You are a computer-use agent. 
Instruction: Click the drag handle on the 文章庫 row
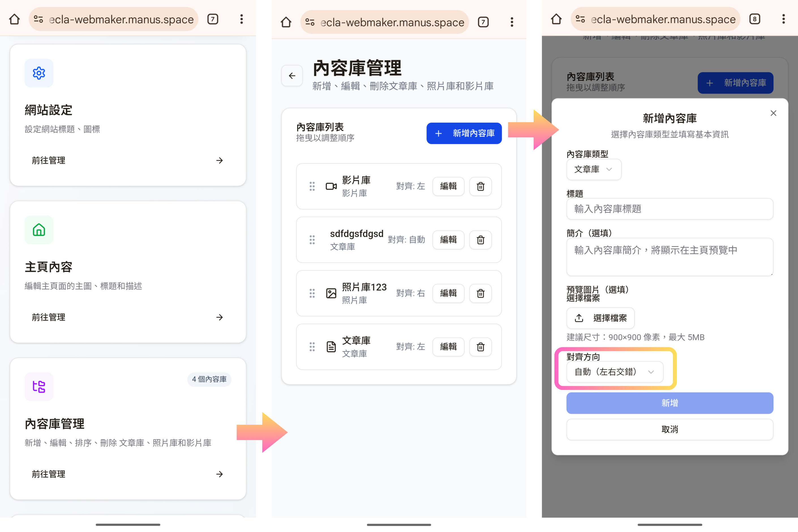coord(312,347)
